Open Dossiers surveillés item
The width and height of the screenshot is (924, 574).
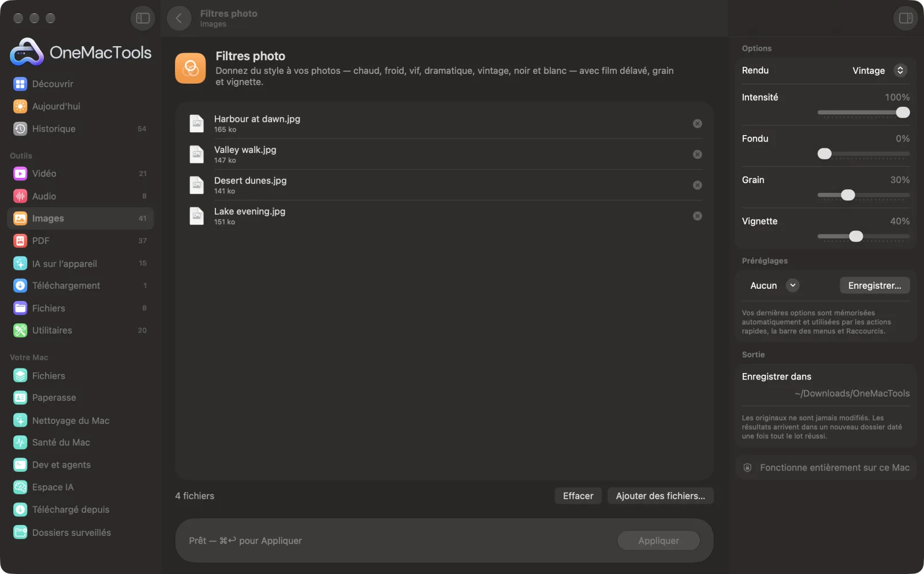click(x=80, y=532)
